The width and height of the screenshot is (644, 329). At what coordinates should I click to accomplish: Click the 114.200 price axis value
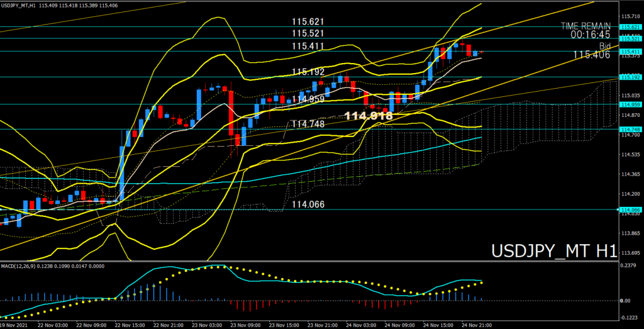[630, 194]
